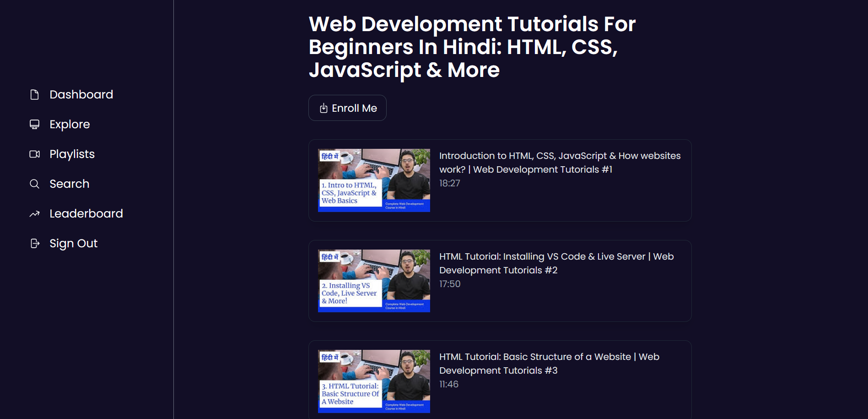Click the hand icon on Enroll Me
Screen dimensions: 868x419
(x=323, y=108)
